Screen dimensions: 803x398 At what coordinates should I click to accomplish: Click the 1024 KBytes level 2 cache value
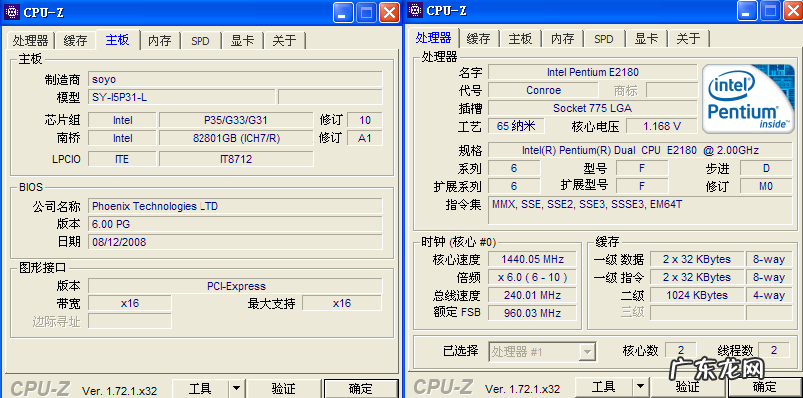point(696,295)
